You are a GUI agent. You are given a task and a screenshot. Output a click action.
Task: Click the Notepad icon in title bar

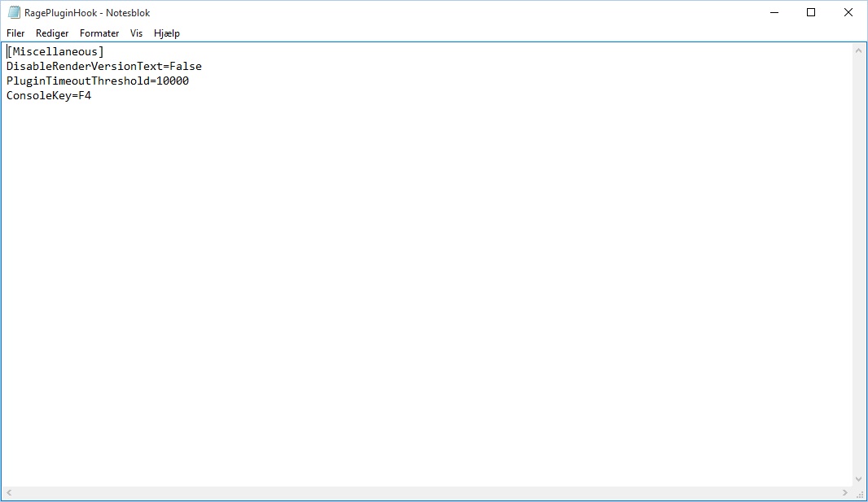tap(14, 12)
